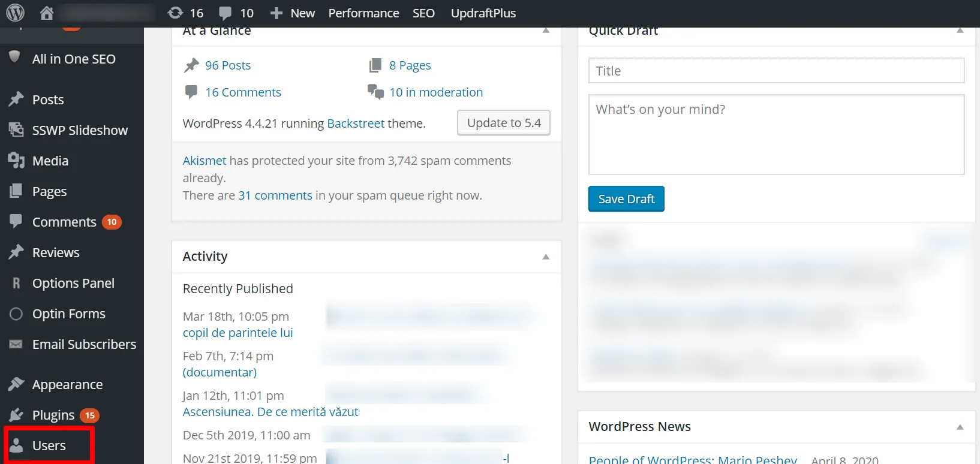980x464 pixels.
Task: Click the Save Draft button
Action: pyautogui.click(x=626, y=199)
